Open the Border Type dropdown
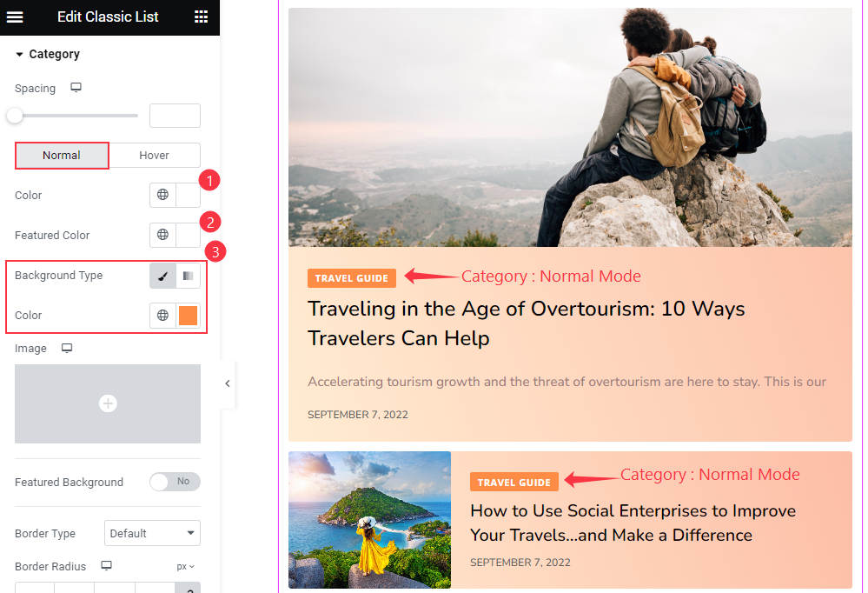This screenshot has width=868, height=593. [152, 533]
